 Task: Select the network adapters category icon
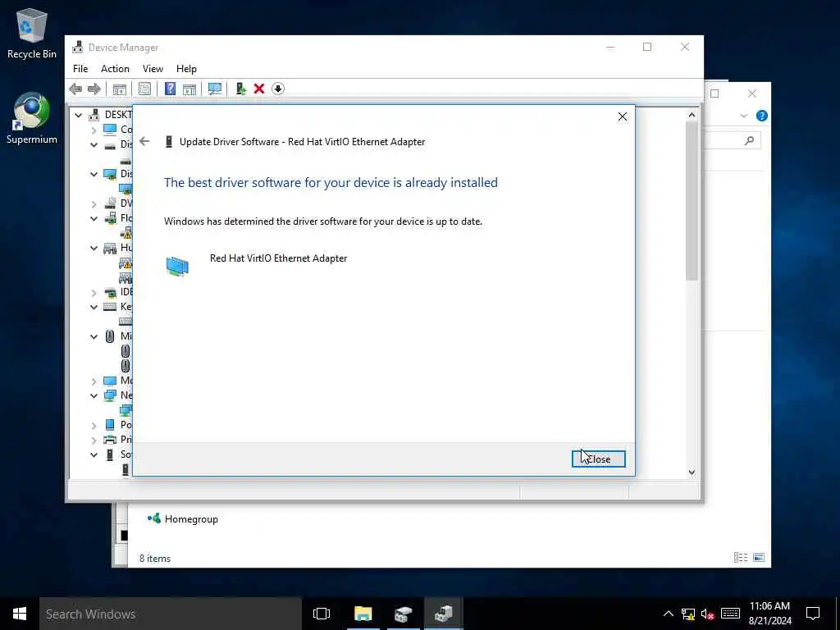[x=110, y=395]
